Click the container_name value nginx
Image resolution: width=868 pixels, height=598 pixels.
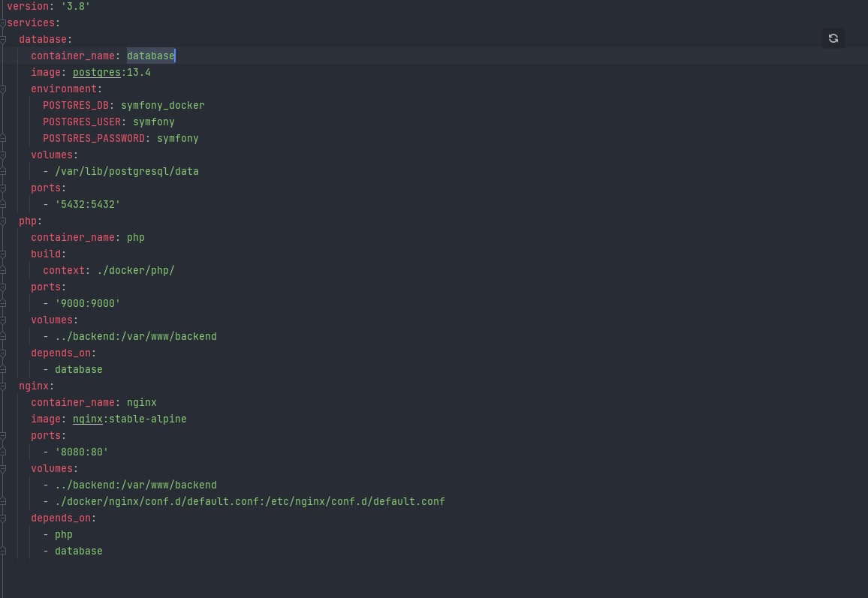[142, 402]
